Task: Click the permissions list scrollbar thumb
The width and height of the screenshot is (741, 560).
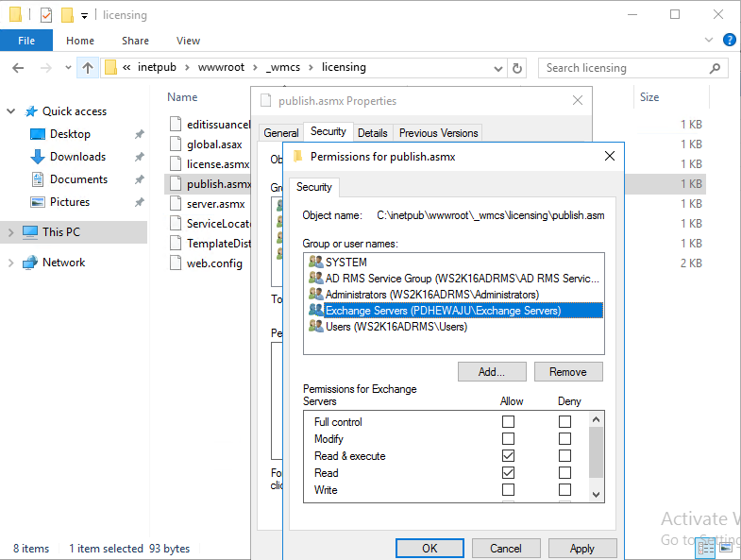Action: tap(596, 452)
